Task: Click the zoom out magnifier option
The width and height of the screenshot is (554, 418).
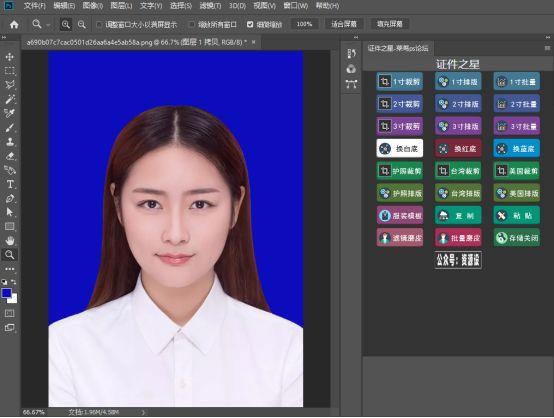Action: [x=82, y=24]
